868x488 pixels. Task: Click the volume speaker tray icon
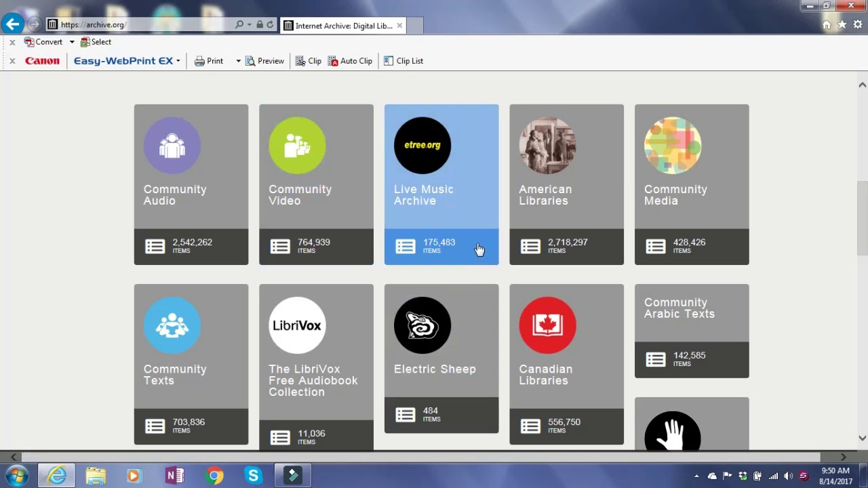pyautogui.click(x=787, y=476)
